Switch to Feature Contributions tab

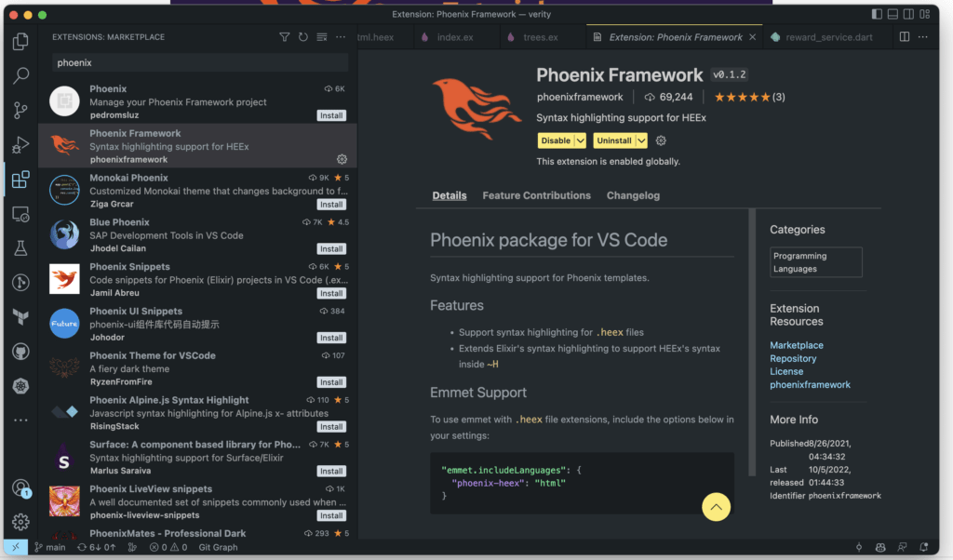tap(537, 195)
